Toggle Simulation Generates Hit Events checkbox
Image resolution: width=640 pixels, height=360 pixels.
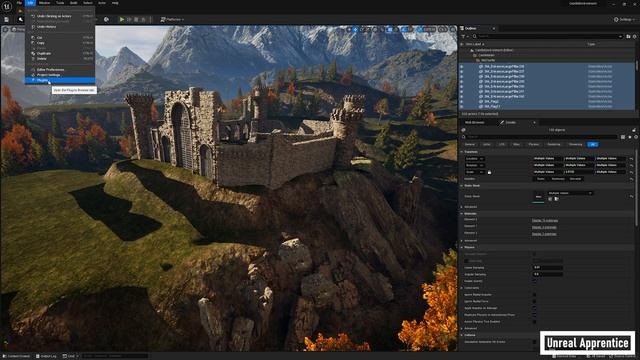tap(534, 342)
